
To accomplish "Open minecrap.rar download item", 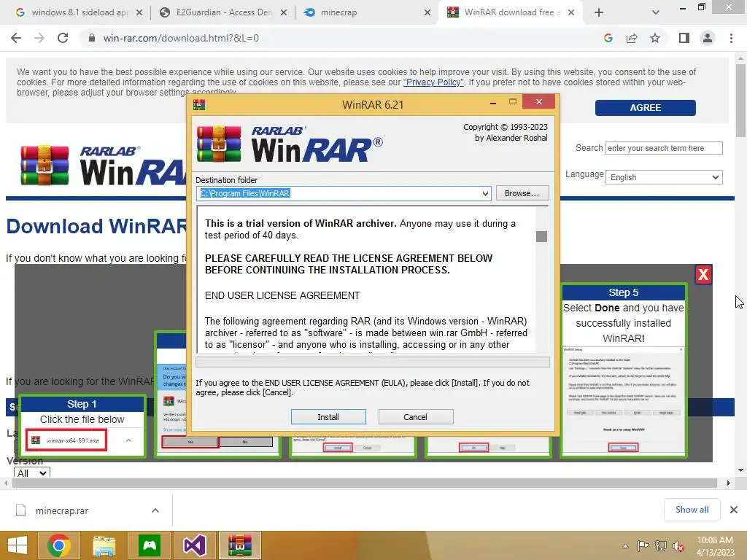I will [62, 510].
